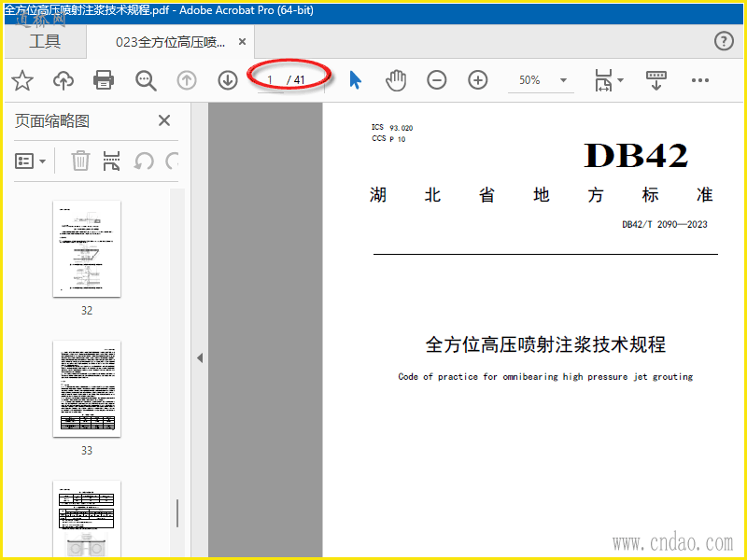Open the help question mark icon
The image size is (747, 560).
[724, 41]
